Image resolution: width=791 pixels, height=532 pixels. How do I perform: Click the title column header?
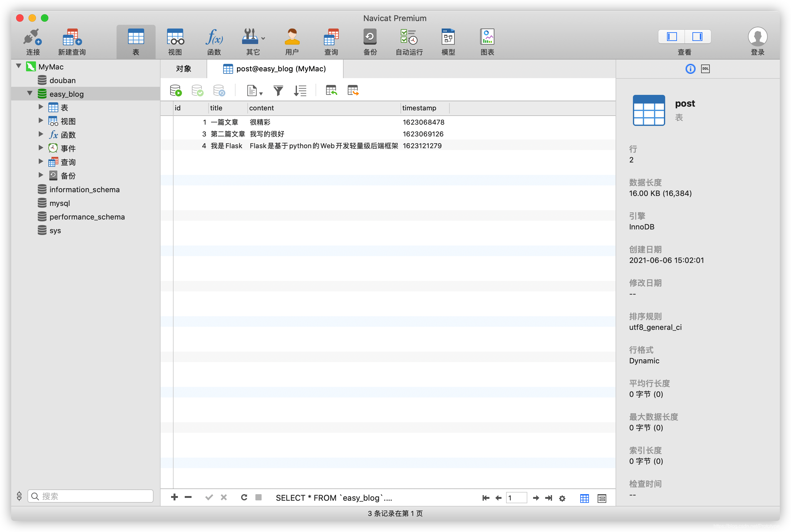[x=228, y=108]
